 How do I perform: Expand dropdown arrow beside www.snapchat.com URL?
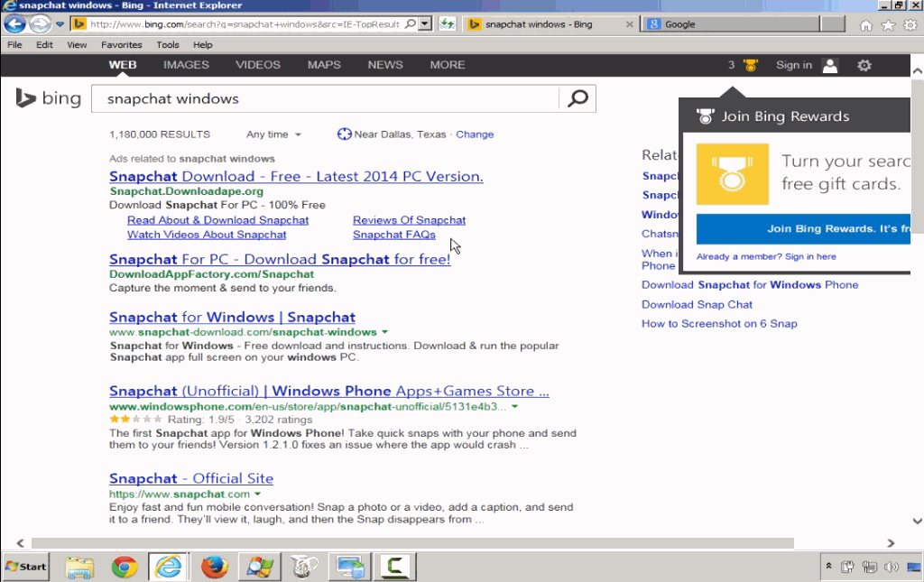[x=257, y=494]
